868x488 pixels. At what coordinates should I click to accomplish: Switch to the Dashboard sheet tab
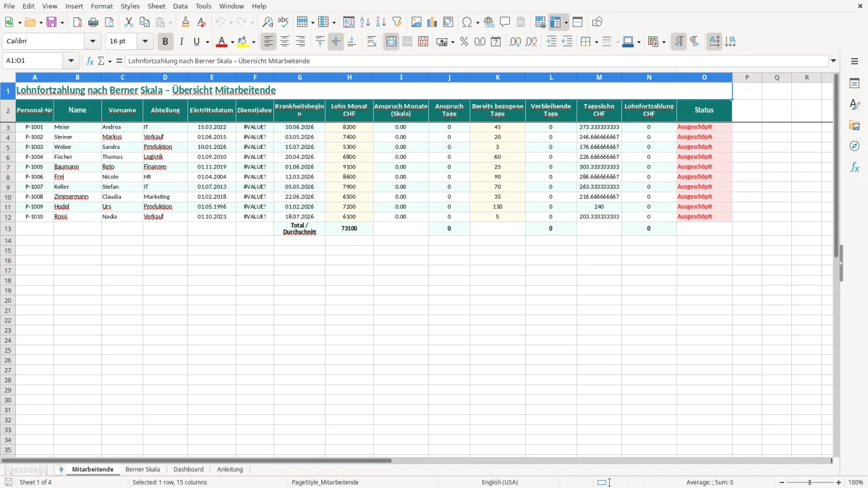188,469
